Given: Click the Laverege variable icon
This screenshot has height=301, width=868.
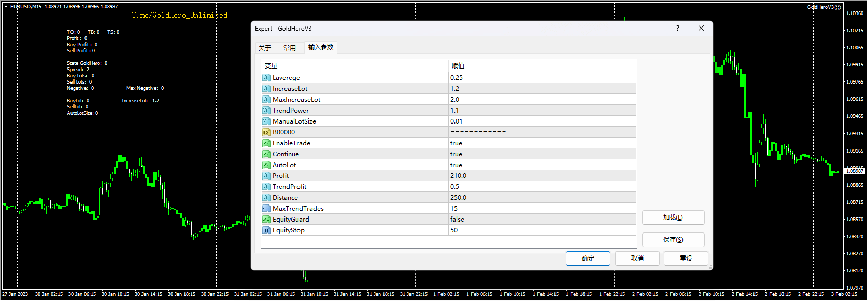Looking at the screenshot, I should coord(266,78).
